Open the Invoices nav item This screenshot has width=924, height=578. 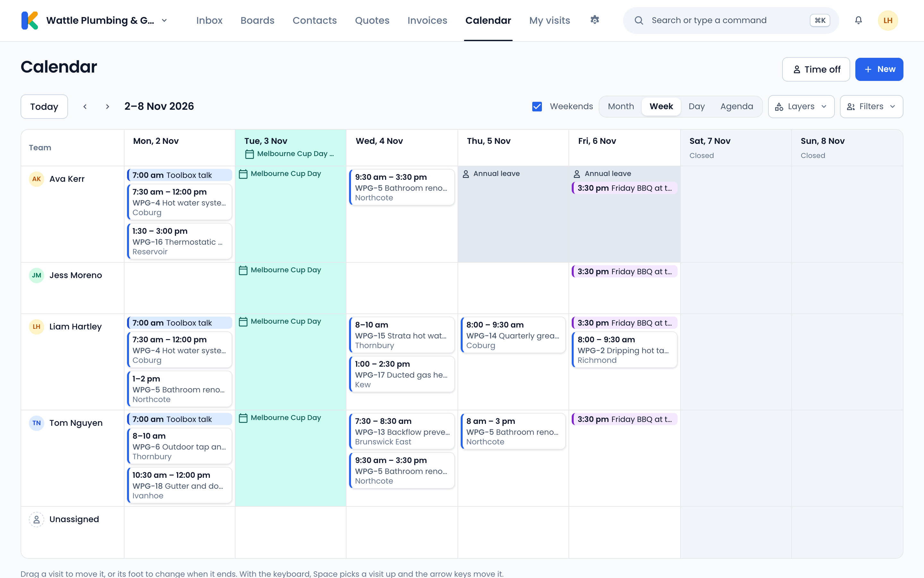tap(427, 20)
